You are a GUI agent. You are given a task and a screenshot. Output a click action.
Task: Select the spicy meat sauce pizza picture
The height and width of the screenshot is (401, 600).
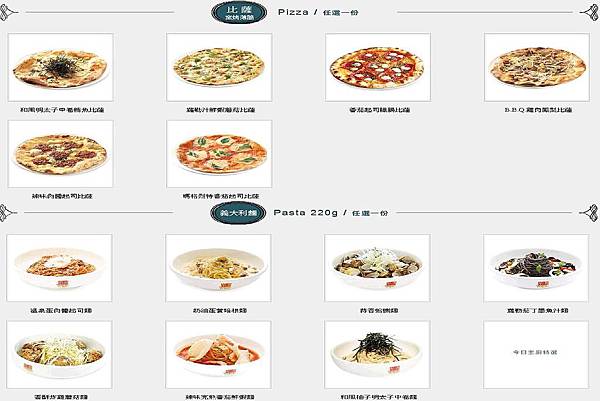tap(60, 154)
